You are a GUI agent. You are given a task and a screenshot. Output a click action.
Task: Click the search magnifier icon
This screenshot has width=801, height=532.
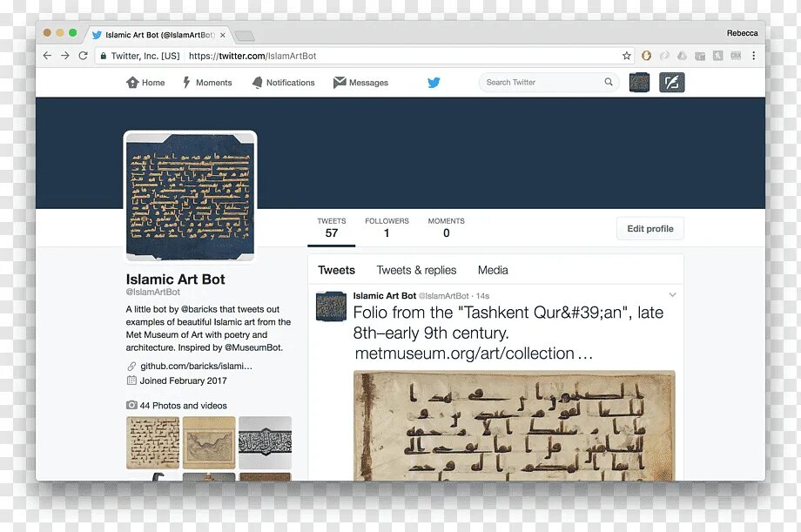click(609, 82)
